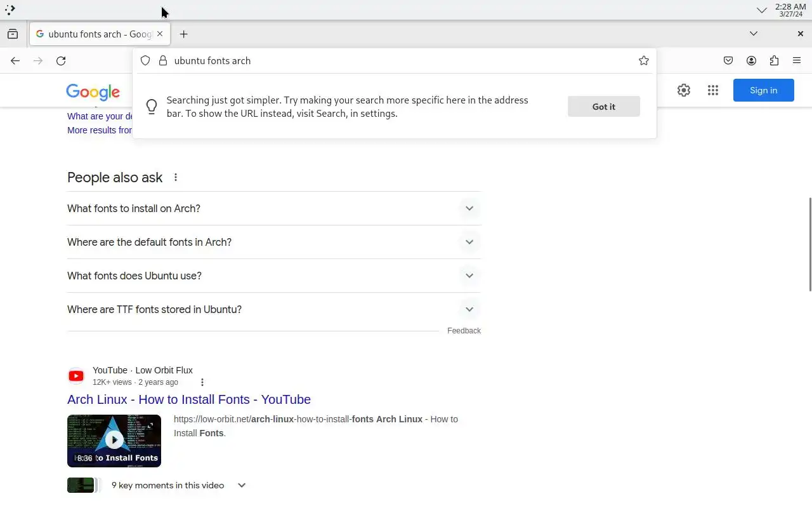The height and width of the screenshot is (508, 812).
Task: Open the activities icon in top-left corner
Action: 10,10
